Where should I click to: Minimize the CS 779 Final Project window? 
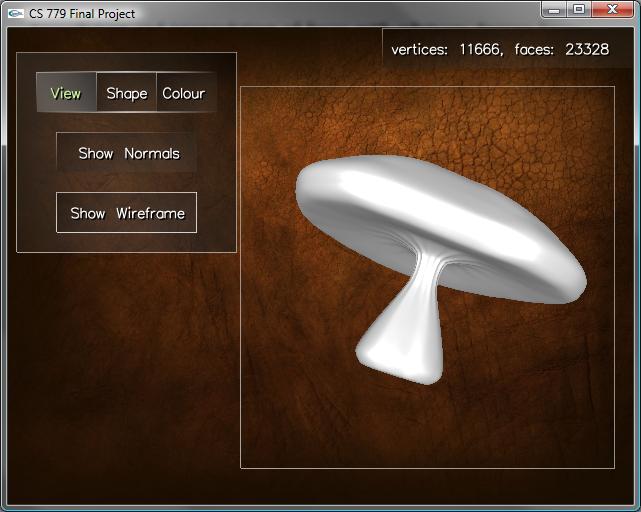pyautogui.click(x=555, y=10)
